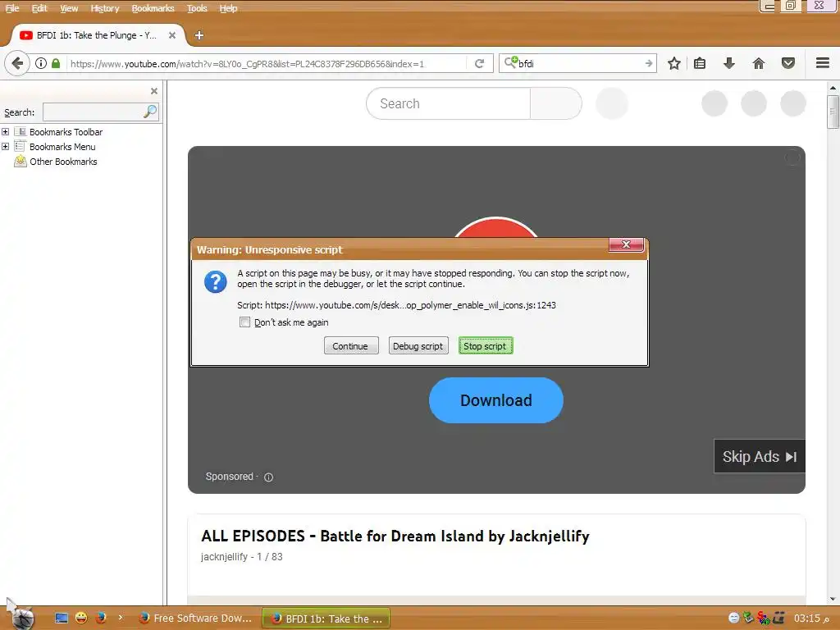Skip the ad with Skip Ads
This screenshot has height=630, width=840.
(x=759, y=456)
